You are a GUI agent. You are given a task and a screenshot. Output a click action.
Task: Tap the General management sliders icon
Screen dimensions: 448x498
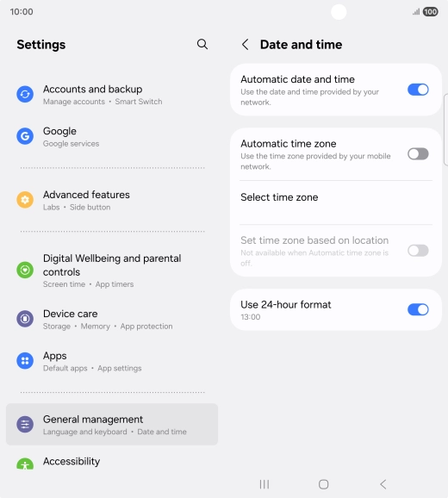coord(25,424)
